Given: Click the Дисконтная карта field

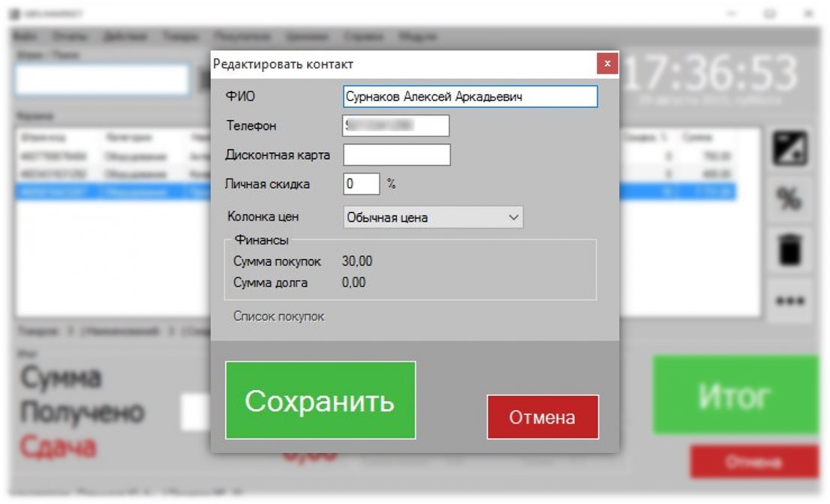Looking at the screenshot, I should [x=395, y=154].
